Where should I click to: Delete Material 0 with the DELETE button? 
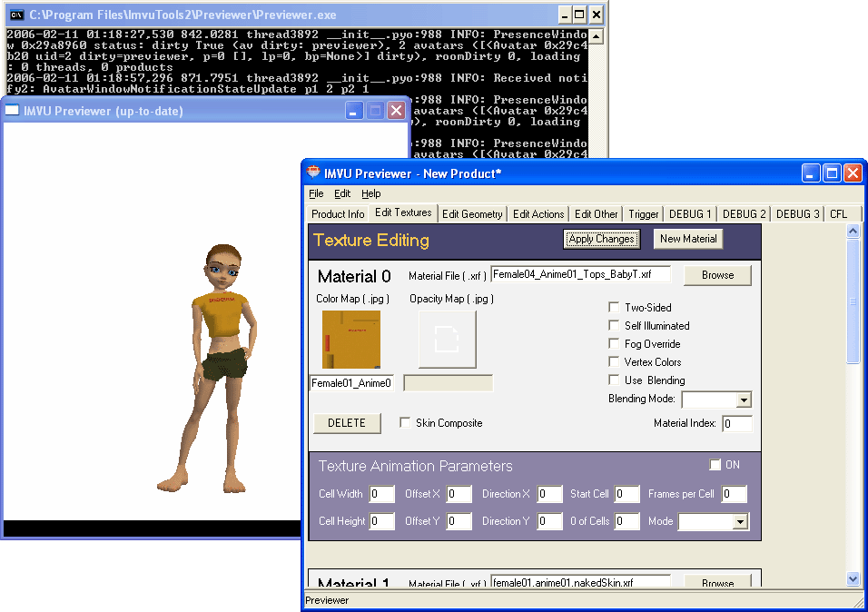tap(347, 423)
